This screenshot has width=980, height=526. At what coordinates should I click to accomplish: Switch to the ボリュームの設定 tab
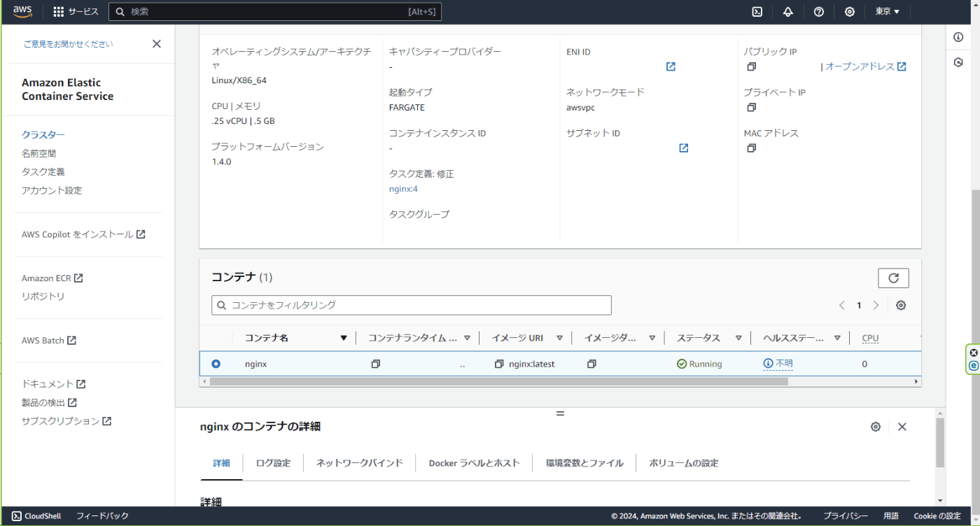click(683, 463)
